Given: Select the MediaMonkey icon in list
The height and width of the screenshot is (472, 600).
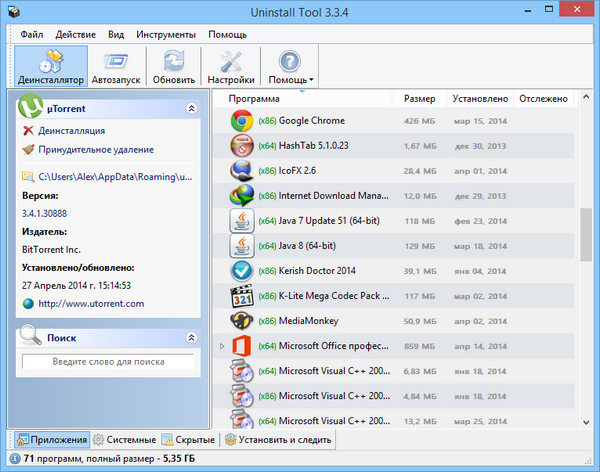Looking at the screenshot, I should (241, 321).
